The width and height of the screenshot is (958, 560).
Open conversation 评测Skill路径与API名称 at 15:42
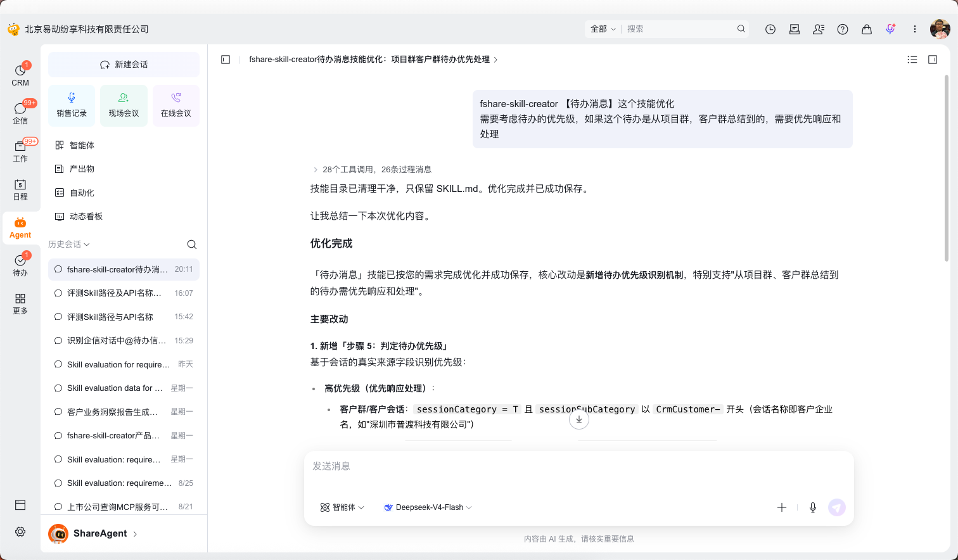pos(124,317)
